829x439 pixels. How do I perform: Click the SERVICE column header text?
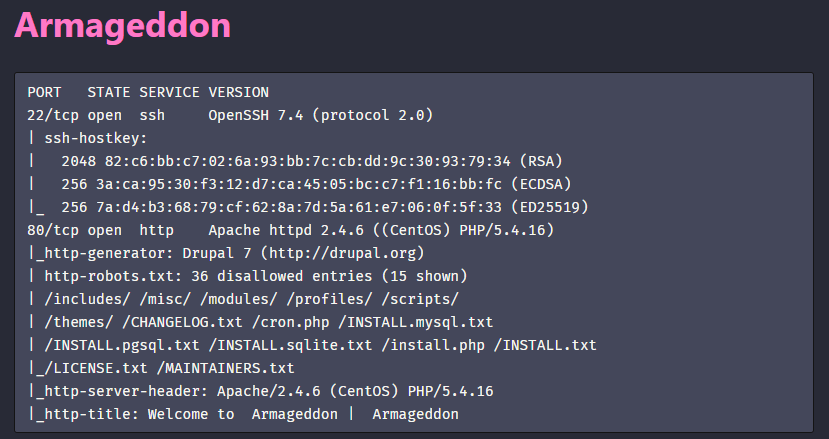(x=169, y=93)
